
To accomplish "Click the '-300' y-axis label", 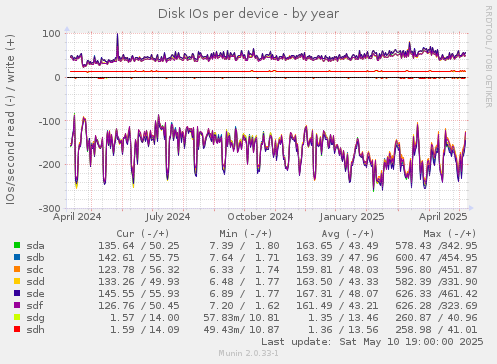I will [x=49, y=209].
